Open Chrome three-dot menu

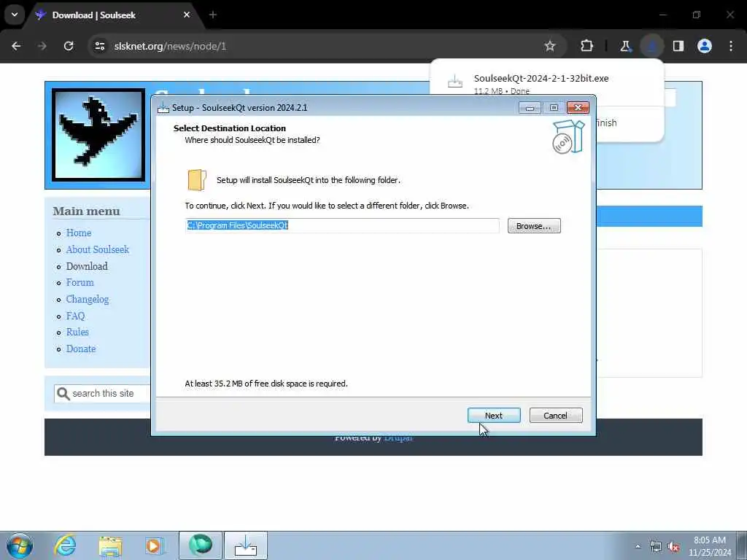tap(731, 46)
